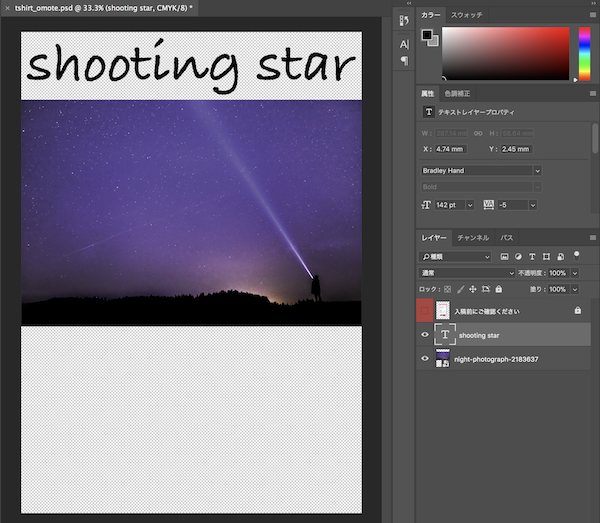This screenshot has width=600, height=523.
Task: Select the shooting star layer name
Action: [x=479, y=336]
